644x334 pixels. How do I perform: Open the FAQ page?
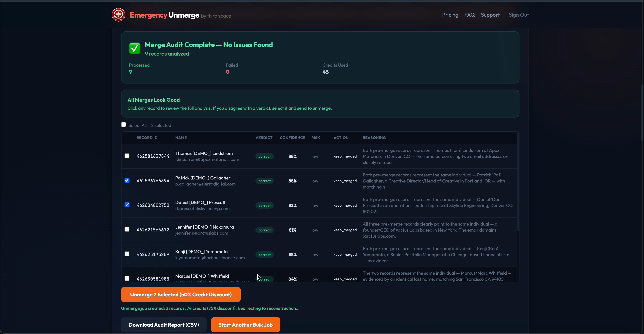470,15
